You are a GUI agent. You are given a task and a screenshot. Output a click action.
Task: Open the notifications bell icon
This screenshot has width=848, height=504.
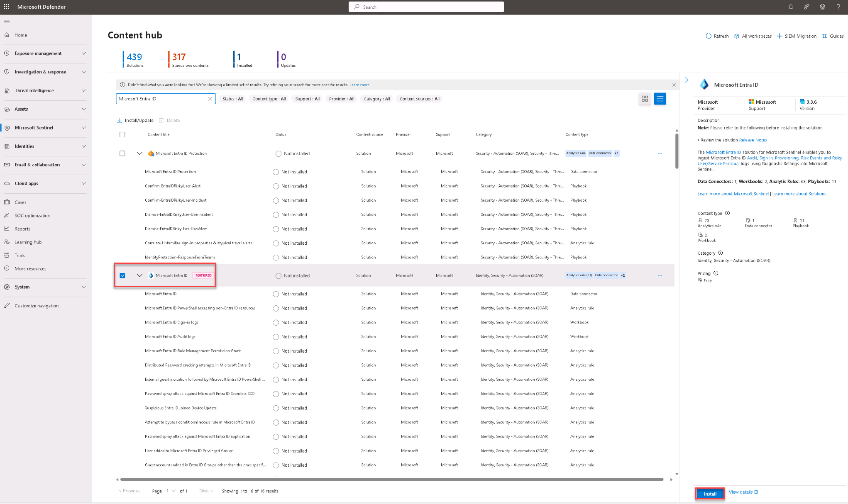pyautogui.click(x=791, y=7)
